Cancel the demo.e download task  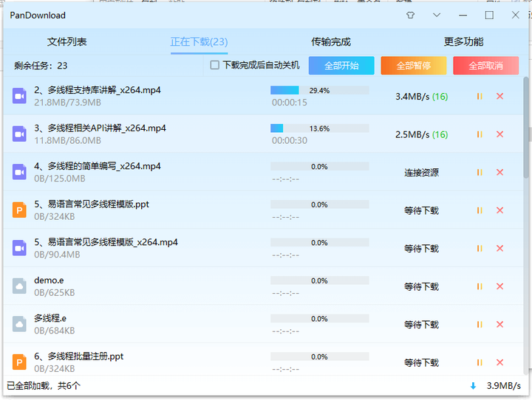point(499,286)
